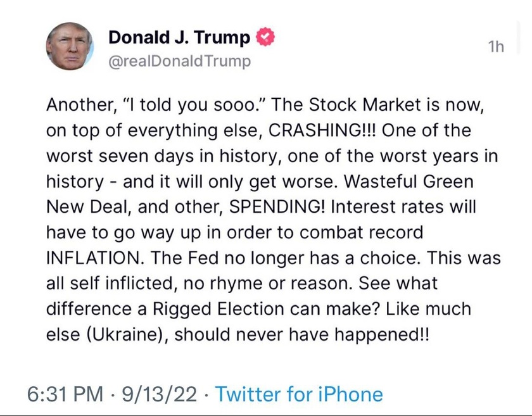Click the opening word Another
The image size is (532, 416).
[80, 105]
